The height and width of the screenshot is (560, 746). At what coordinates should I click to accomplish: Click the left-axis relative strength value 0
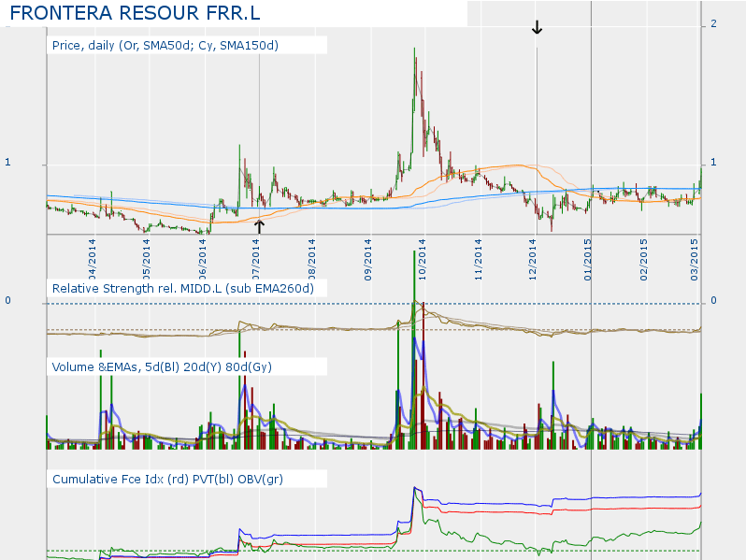pos(7,301)
